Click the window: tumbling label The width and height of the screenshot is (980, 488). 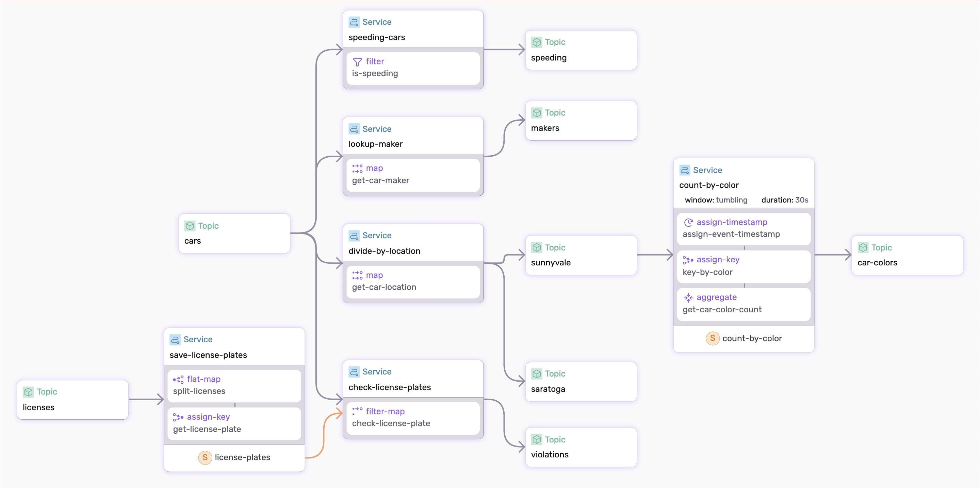[716, 200]
